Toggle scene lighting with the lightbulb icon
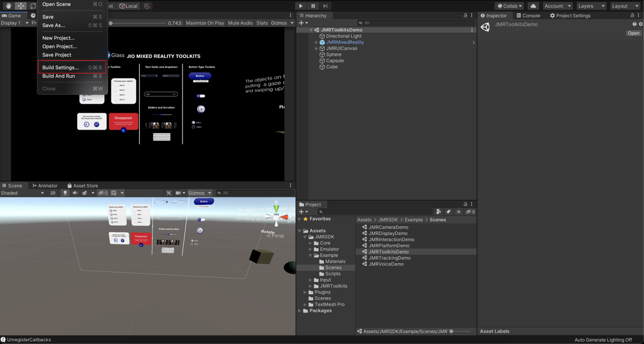This screenshot has height=344, width=644. point(65,193)
